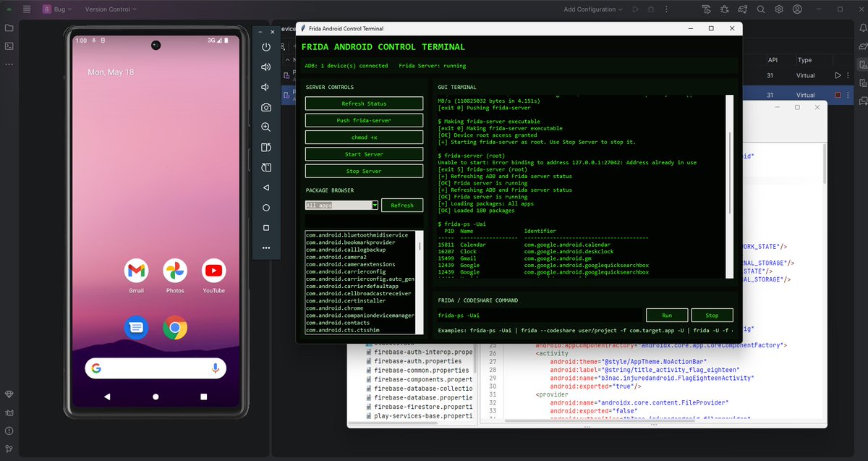Select com.android.chrome in package list
This screenshot has height=461, width=868.
tap(333, 308)
